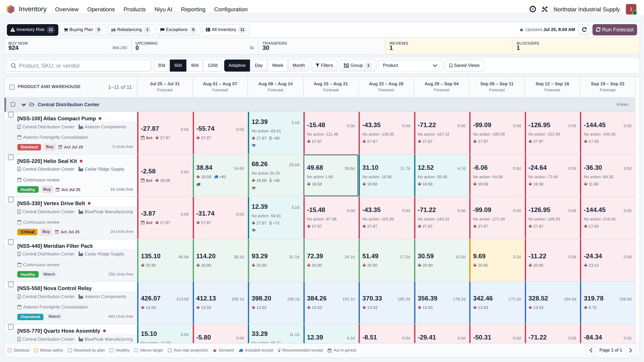Click red alert dot next to Atlas Compact Pump
The height and width of the screenshot is (362, 644).
(x=100, y=118)
